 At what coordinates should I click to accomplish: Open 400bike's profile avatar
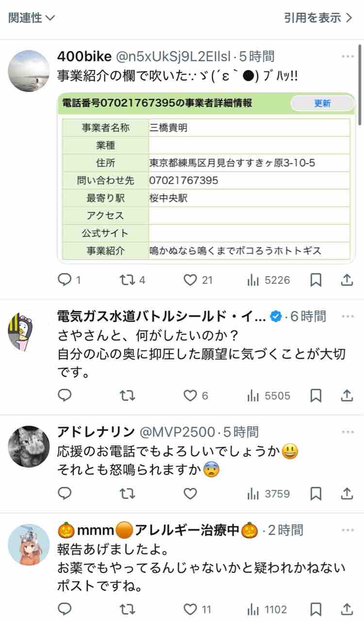(x=29, y=70)
